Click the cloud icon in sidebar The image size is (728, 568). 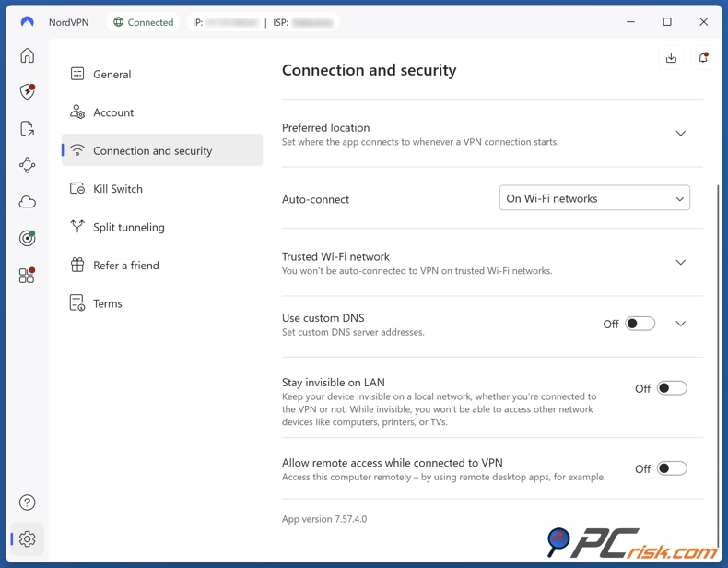[x=28, y=202]
